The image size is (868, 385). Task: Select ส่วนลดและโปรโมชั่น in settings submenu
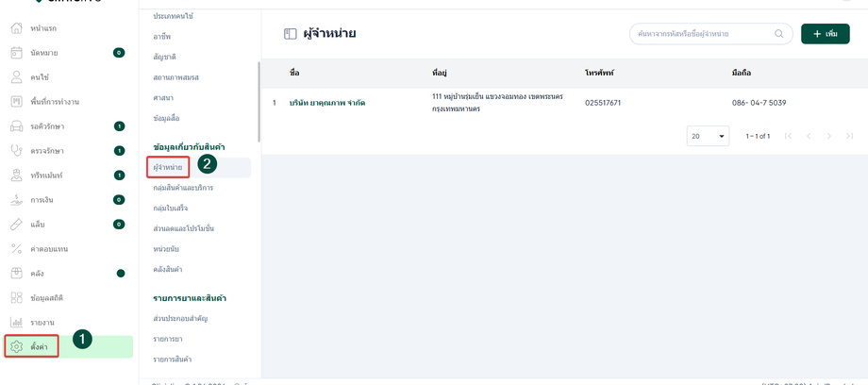coord(184,228)
